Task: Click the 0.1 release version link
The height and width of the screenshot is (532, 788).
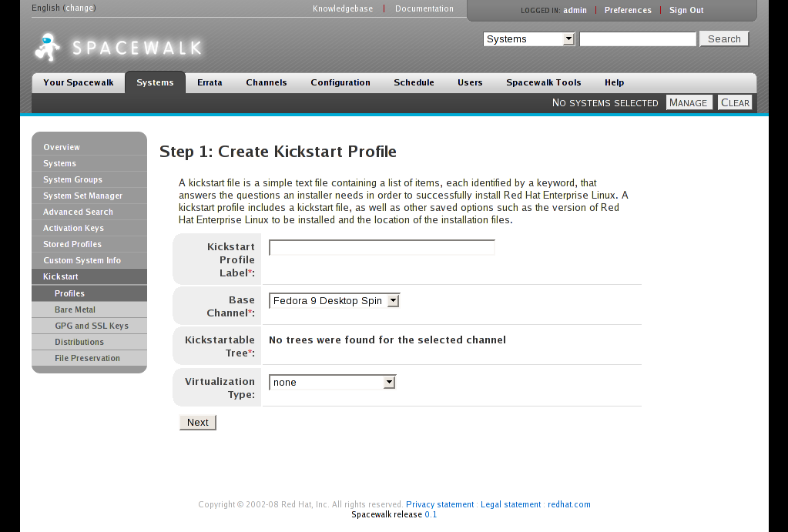Action: (431, 514)
